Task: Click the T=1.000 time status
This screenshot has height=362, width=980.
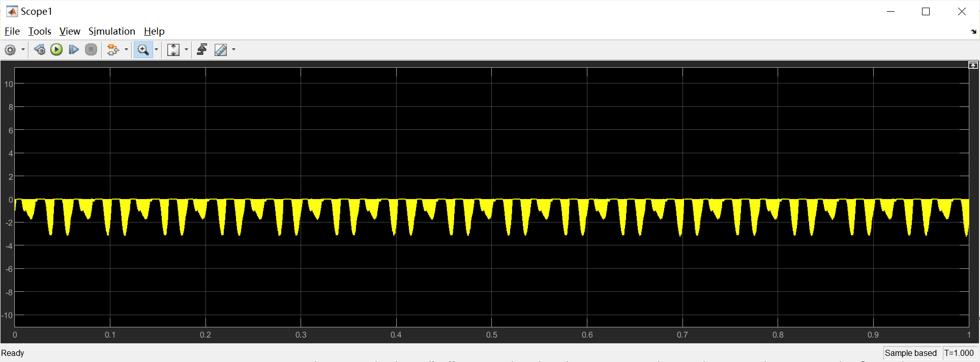Action: [x=959, y=353]
